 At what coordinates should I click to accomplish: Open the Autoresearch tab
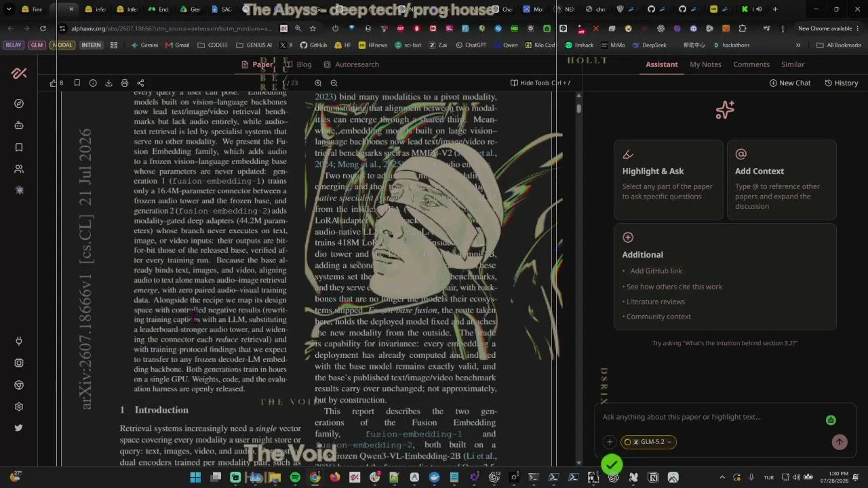pyautogui.click(x=351, y=64)
